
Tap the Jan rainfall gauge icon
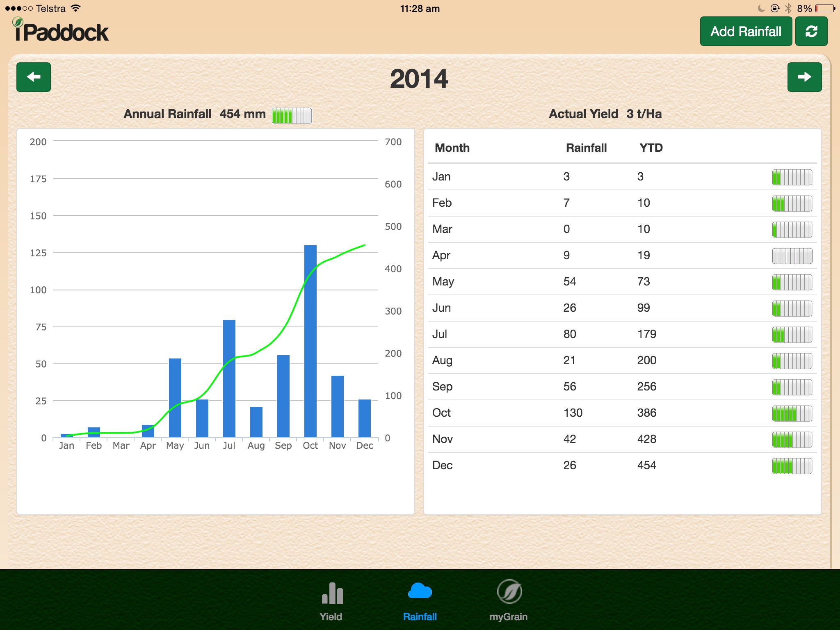(792, 177)
